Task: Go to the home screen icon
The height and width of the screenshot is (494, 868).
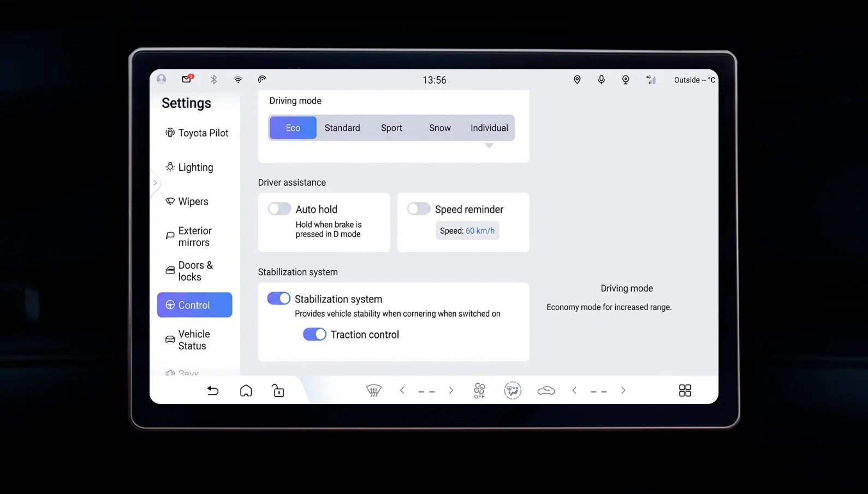Action: pos(246,390)
